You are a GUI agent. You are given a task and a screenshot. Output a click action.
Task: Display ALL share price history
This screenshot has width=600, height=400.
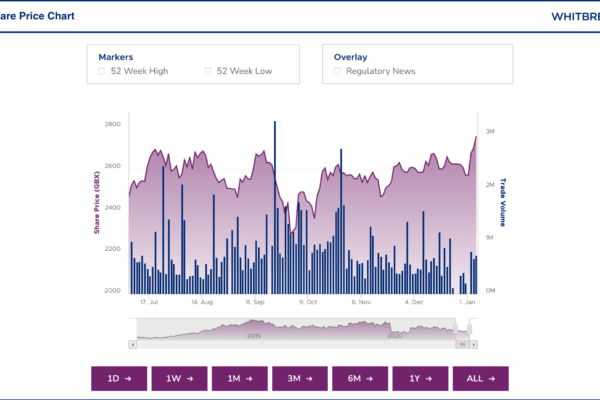(x=480, y=379)
